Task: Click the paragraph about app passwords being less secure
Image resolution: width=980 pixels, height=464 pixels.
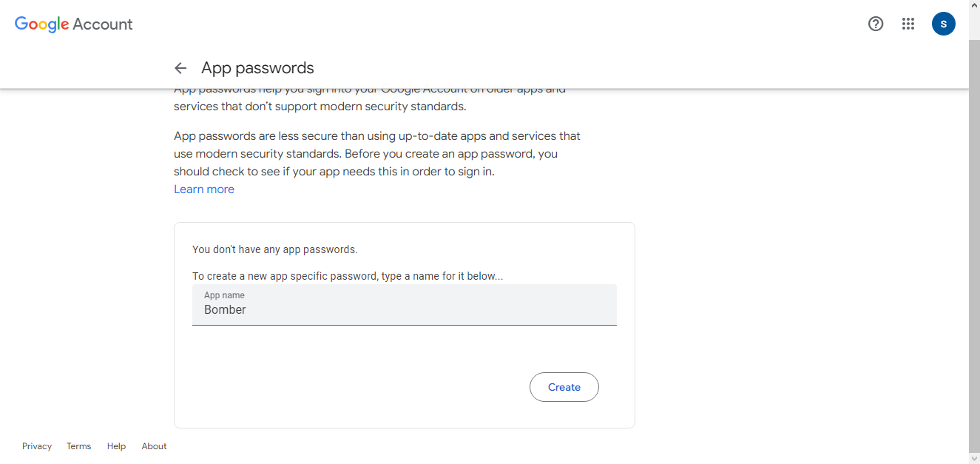Action: pyautogui.click(x=376, y=154)
